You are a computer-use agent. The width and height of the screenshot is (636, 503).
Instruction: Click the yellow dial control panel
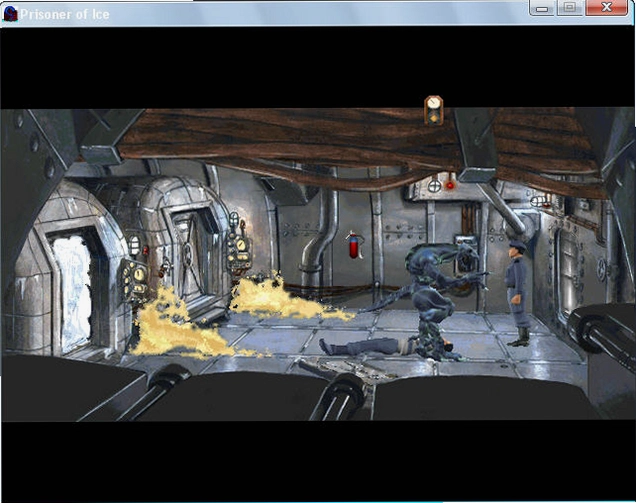click(x=135, y=279)
